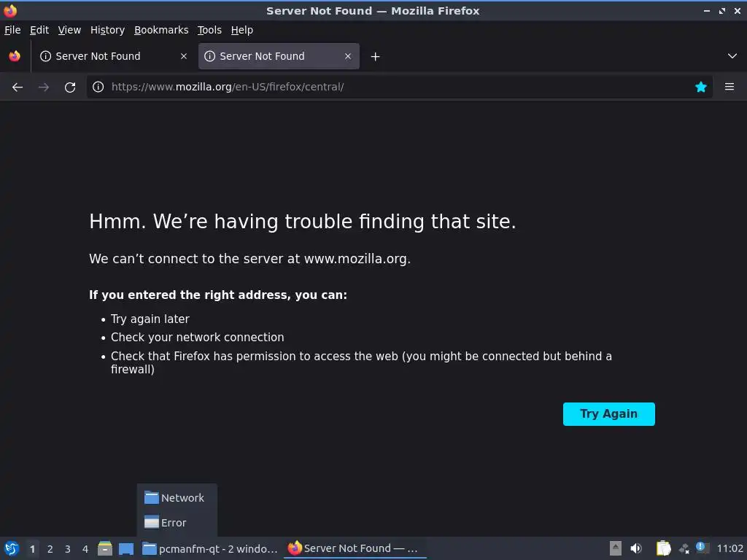Activate Firefox Server Not Found taskbar button
This screenshot has height=560, width=747.
click(355, 548)
